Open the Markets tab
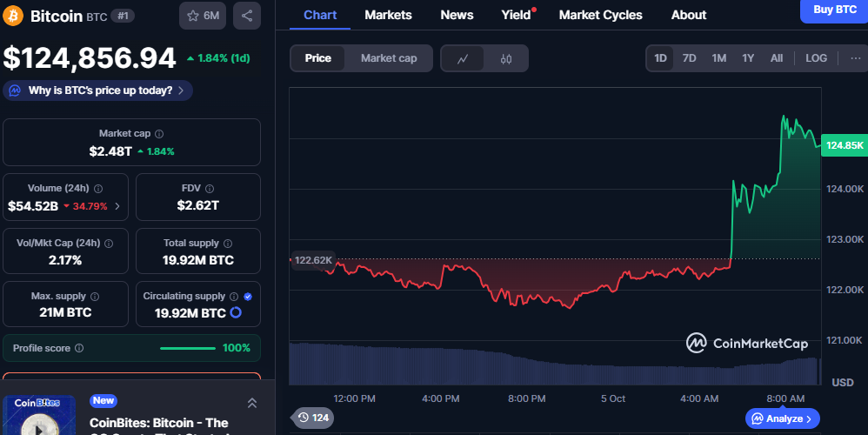Image resolution: width=868 pixels, height=435 pixels. [388, 15]
